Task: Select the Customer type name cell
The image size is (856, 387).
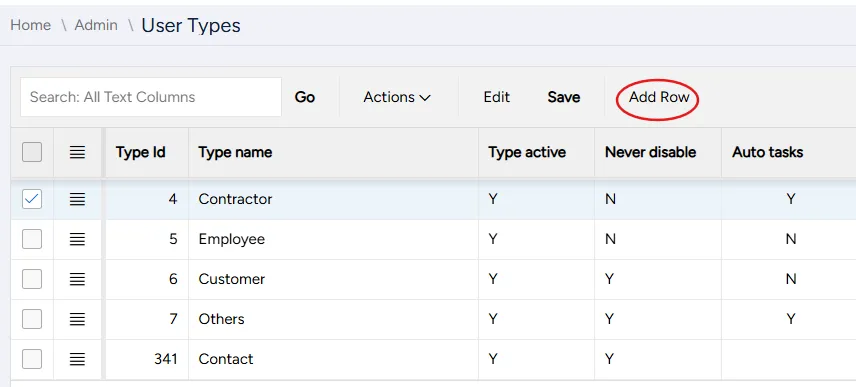Action: click(x=334, y=279)
